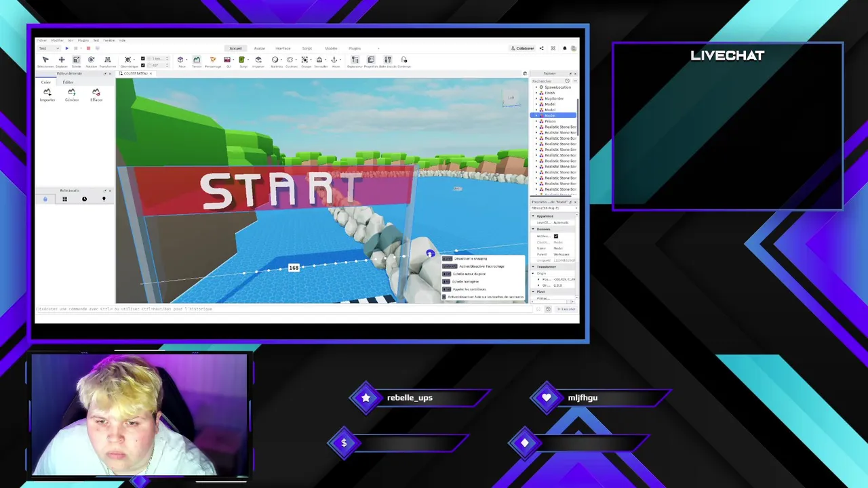Start playtest with the Play button
868x488 pixels.
tap(66, 48)
